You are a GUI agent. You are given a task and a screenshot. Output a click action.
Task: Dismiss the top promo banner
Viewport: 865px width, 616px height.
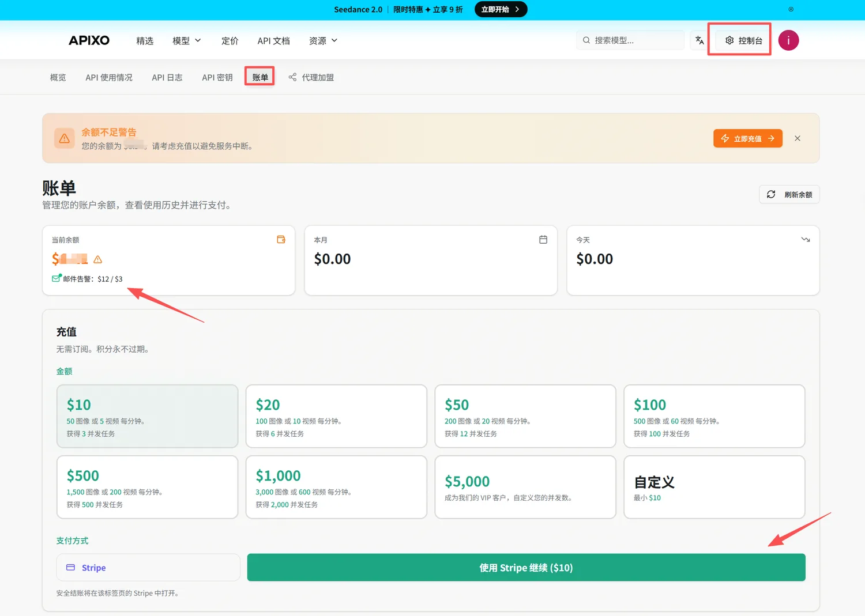pyautogui.click(x=791, y=9)
